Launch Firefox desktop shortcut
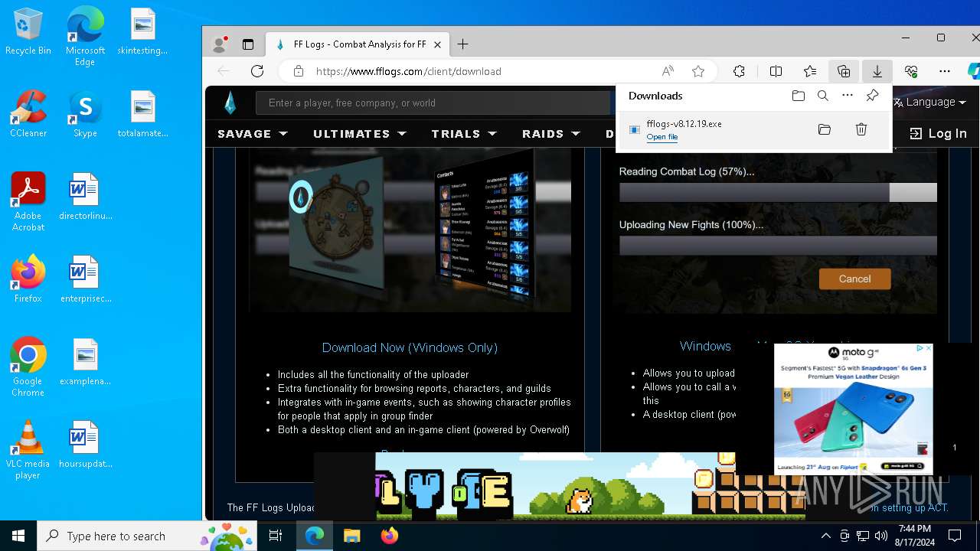 [28, 279]
